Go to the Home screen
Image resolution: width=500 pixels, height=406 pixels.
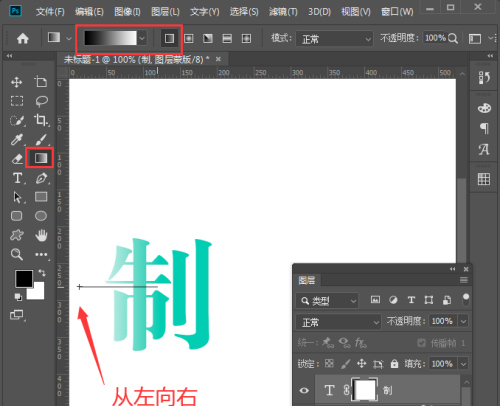tap(23, 39)
